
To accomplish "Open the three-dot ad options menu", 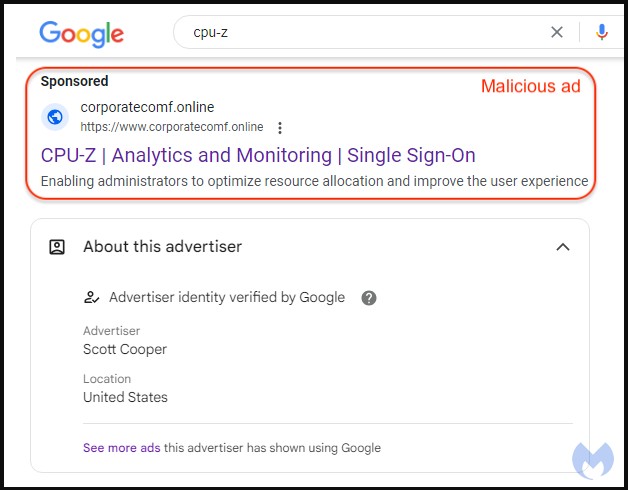I will tap(280, 127).
